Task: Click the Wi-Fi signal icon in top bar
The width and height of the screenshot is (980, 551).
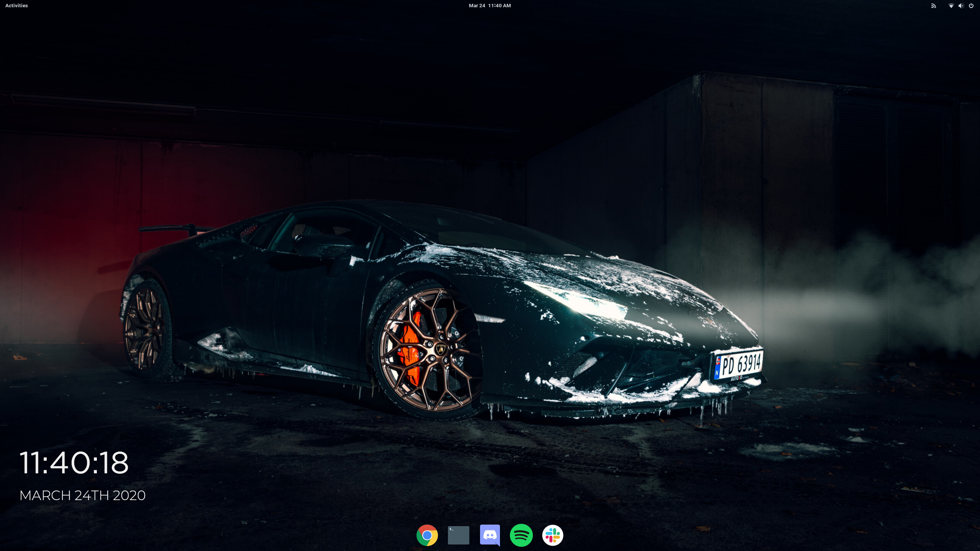Action: click(951, 6)
